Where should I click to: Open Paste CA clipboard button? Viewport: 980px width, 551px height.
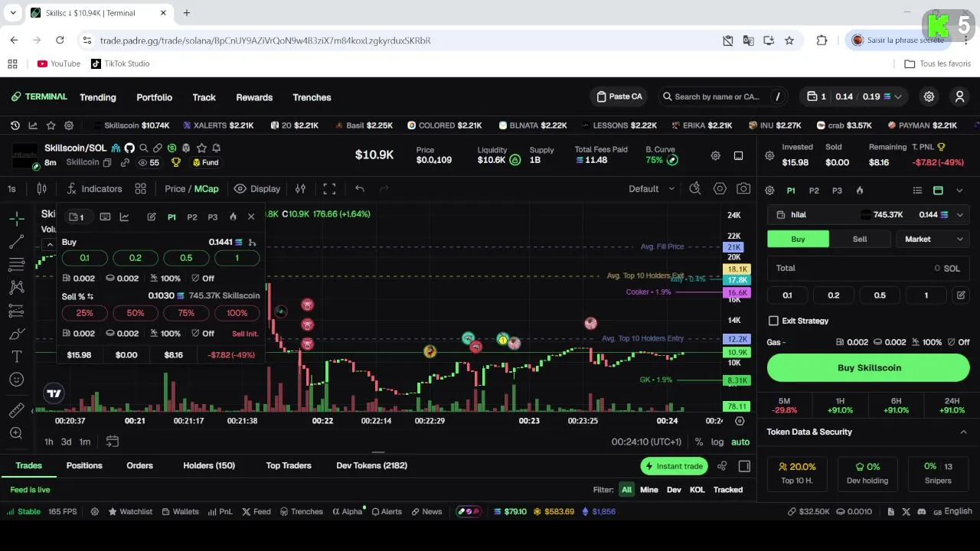(x=620, y=96)
